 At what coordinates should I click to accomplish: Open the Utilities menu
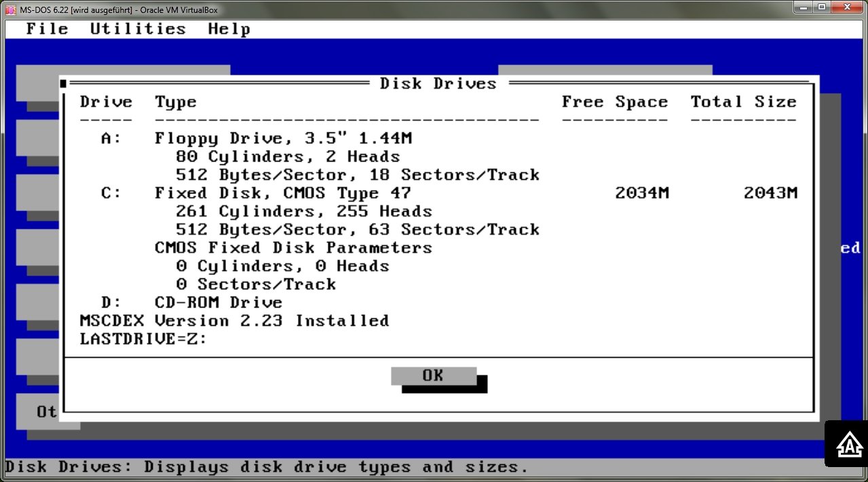138,29
